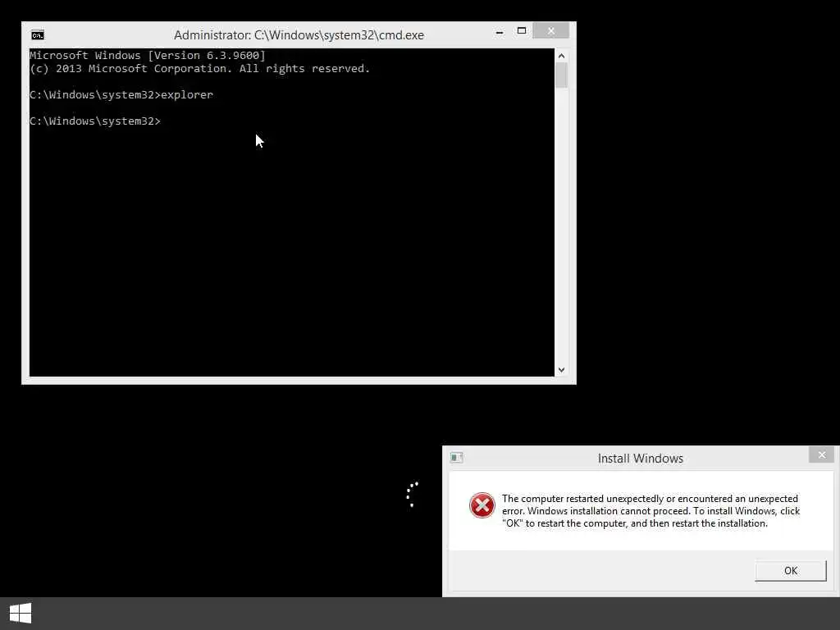Viewport: 840px width, 630px height.
Task: Click the cmd scrollbar down arrow
Action: click(561, 370)
